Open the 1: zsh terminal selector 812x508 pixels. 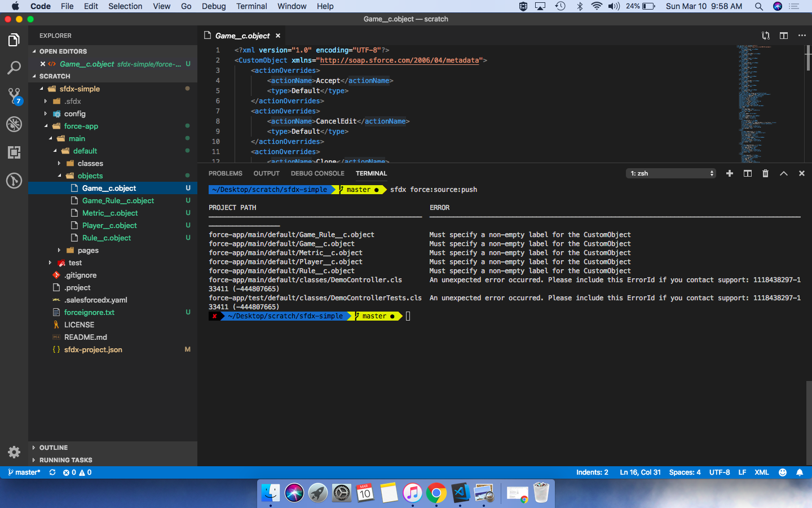[x=670, y=173]
